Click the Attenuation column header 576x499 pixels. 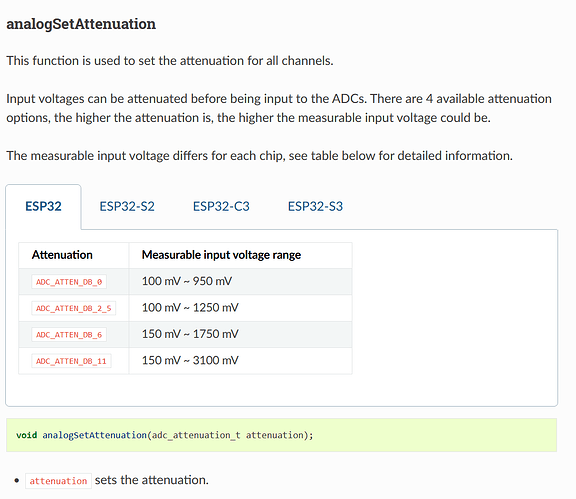(62, 255)
